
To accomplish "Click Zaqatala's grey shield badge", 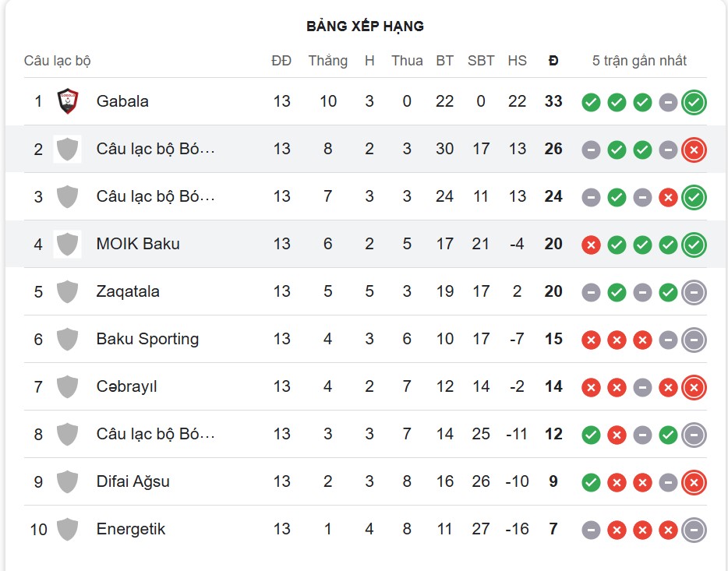I will [x=68, y=291].
